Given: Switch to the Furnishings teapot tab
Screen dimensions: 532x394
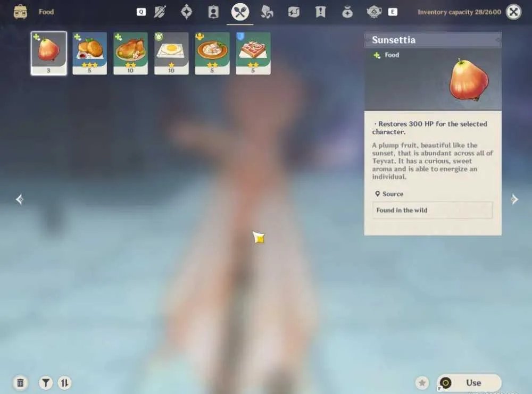Looking at the screenshot, I should [374, 12].
